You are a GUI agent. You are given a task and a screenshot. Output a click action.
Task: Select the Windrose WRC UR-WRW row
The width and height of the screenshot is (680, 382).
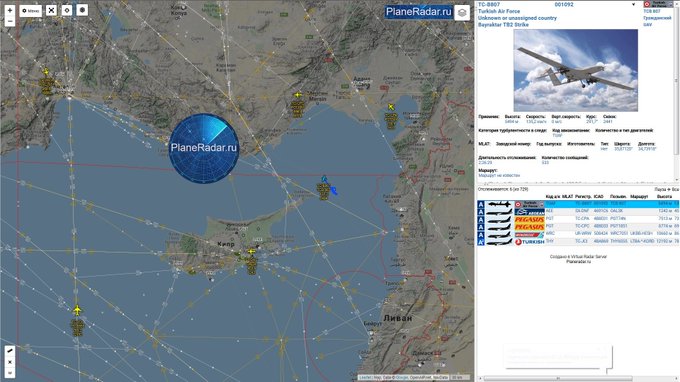pos(578,234)
